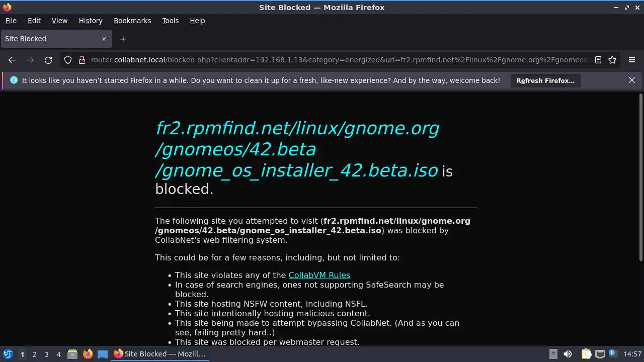Open the volume speaker tray icon
The image size is (644, 362).
tap(568, 354)
